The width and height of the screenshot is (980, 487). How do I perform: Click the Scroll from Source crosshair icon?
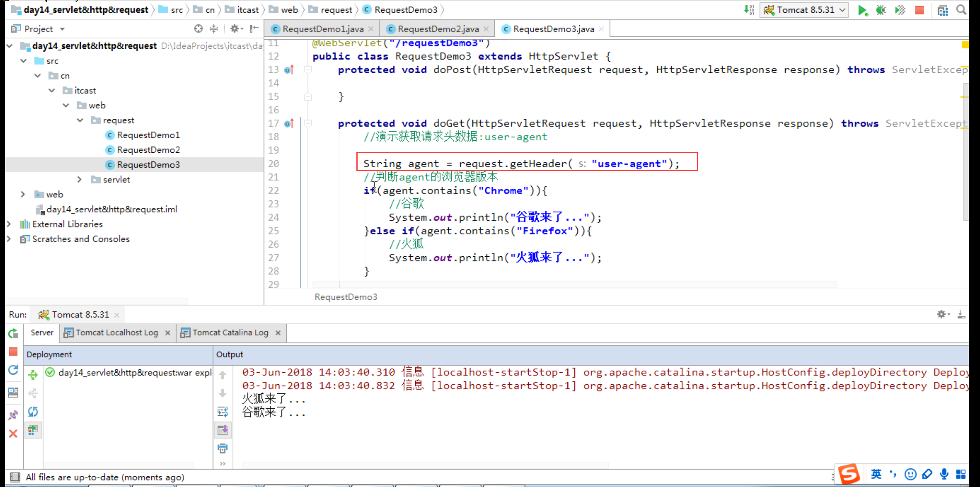pos(198,28)
